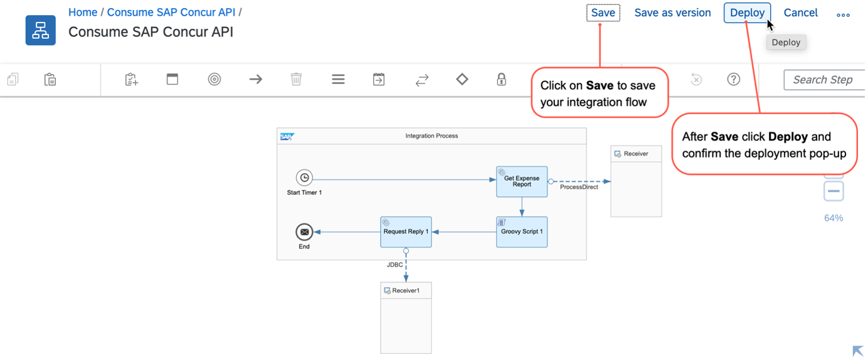Open the Message Transformers arrows icon
Viewport: 868px width, 360px height.
[x=422, y=80]
